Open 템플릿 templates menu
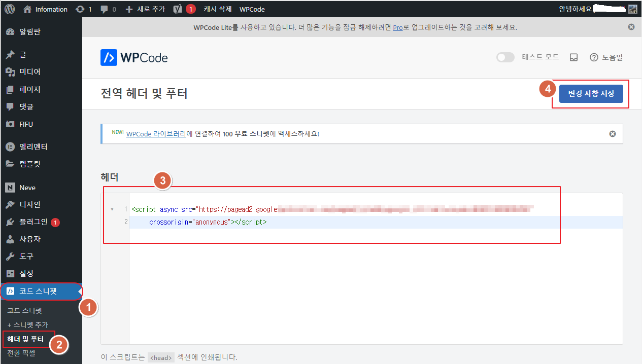 (x=41, y=164)
